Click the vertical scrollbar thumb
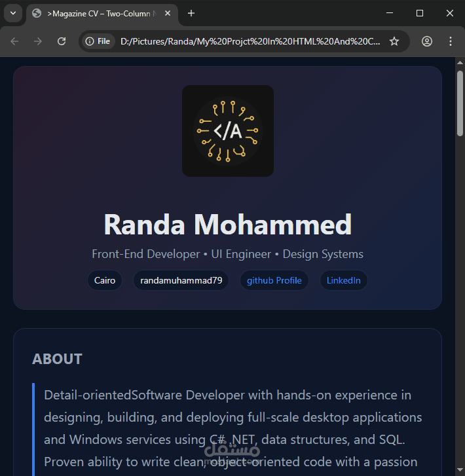465x476 pixels. 460,103
